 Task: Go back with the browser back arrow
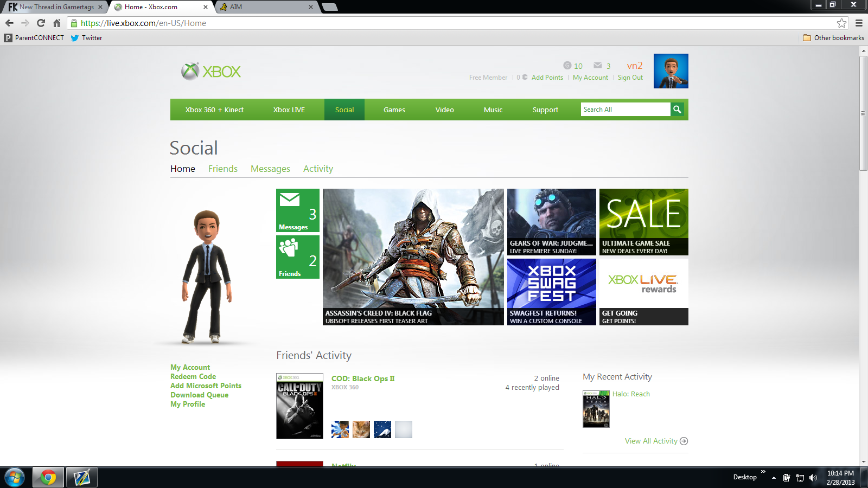(x=9, y=23)
